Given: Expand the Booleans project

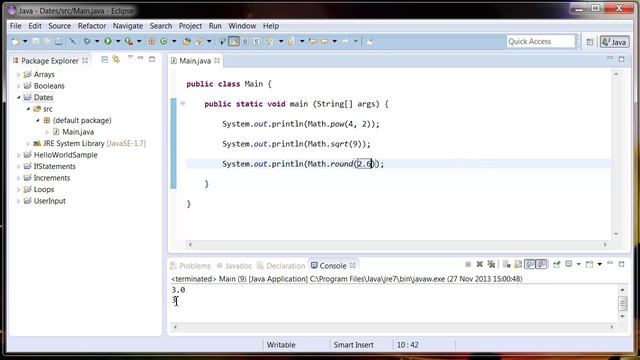Looking at the screenshot, I should pos(18,86).
